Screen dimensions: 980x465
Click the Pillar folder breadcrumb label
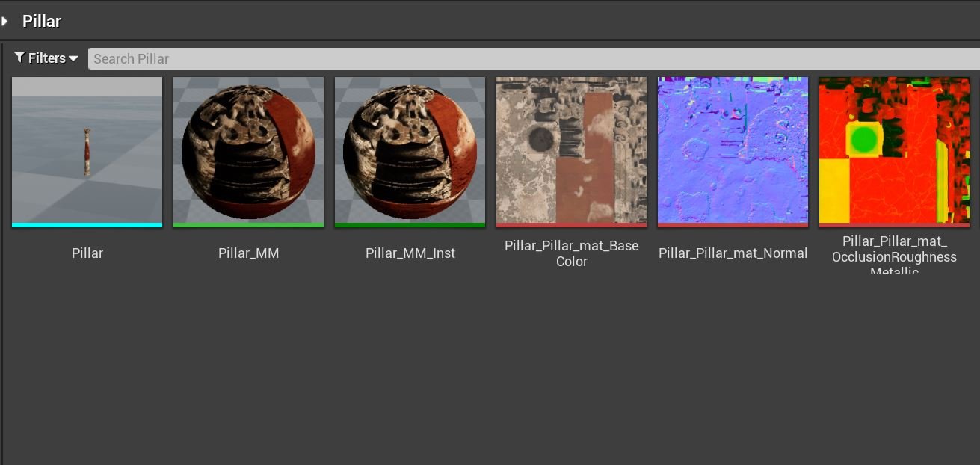click(x=41, y=21)
